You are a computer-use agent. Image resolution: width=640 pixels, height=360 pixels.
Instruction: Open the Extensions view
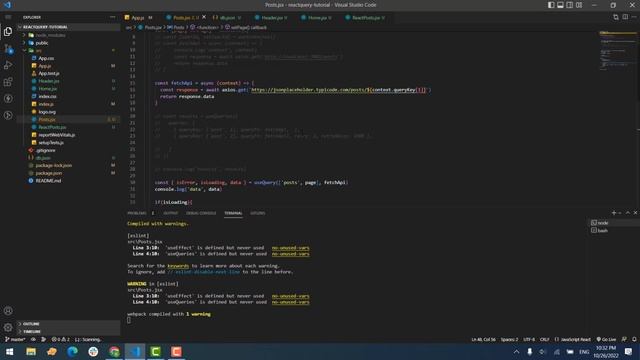coord(8,82)
